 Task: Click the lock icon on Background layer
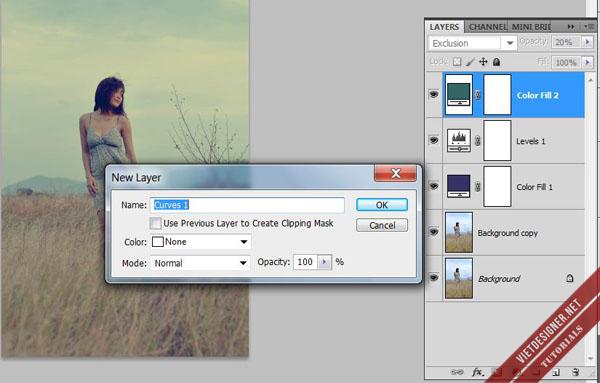click(570, 278)
